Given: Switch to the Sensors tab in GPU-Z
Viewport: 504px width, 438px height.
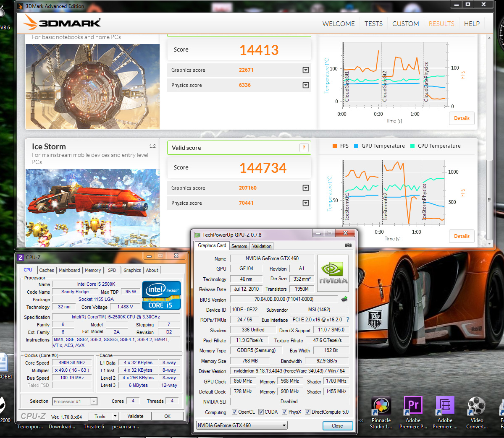Looking at the screenshot, I should [x=239, y=246].
